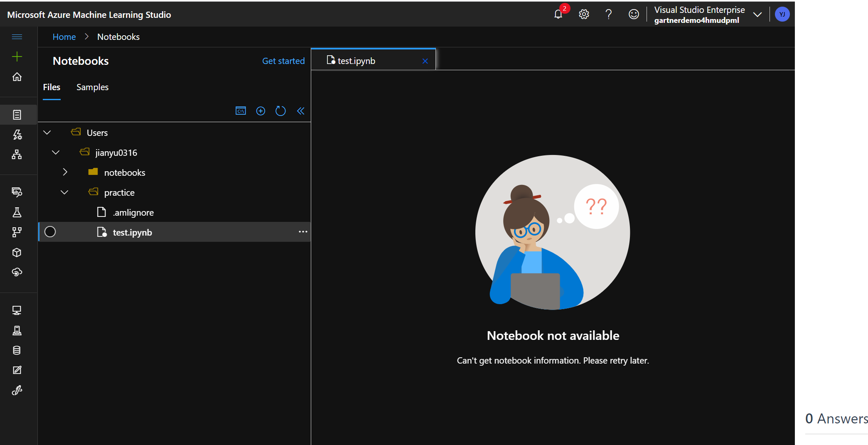Switch to the Samples tab

92,87
